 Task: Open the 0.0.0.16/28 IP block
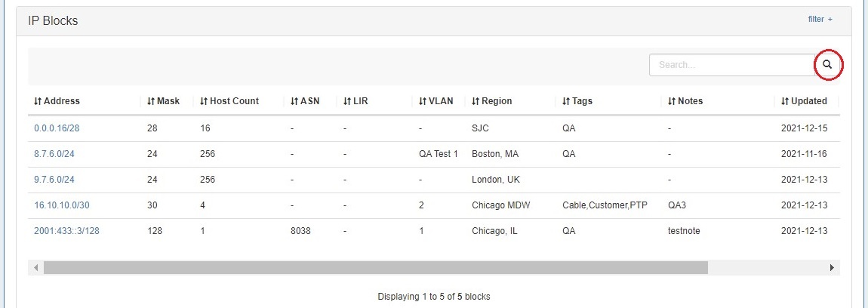57,128
